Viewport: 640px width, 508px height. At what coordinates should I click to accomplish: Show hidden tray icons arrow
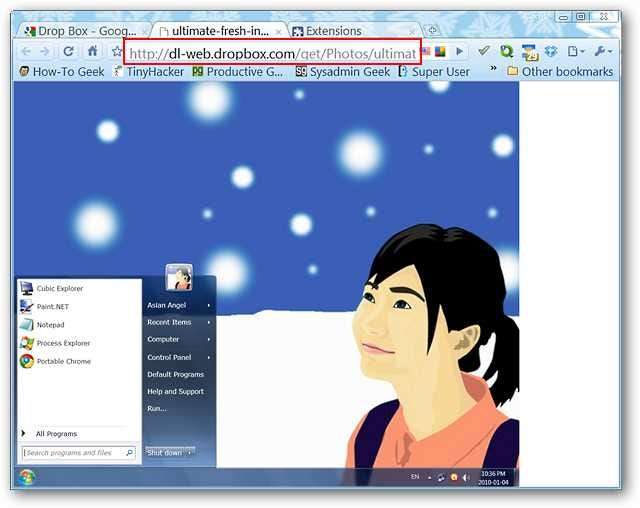pos(429,477)
